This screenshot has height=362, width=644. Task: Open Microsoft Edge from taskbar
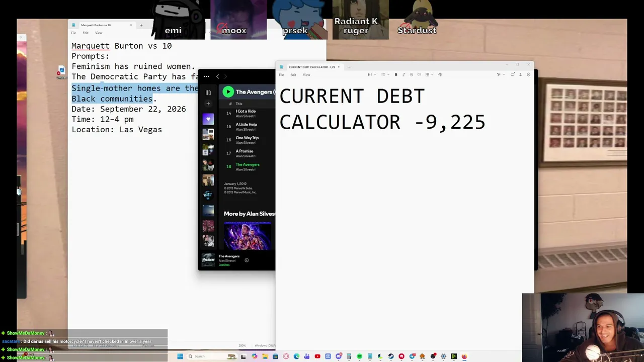pyautogui.click(x=296, y=356)
